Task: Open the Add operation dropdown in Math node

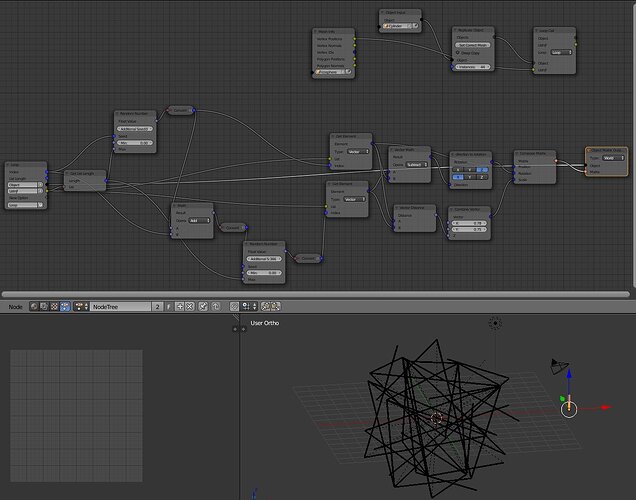Action: coord(199,221)
